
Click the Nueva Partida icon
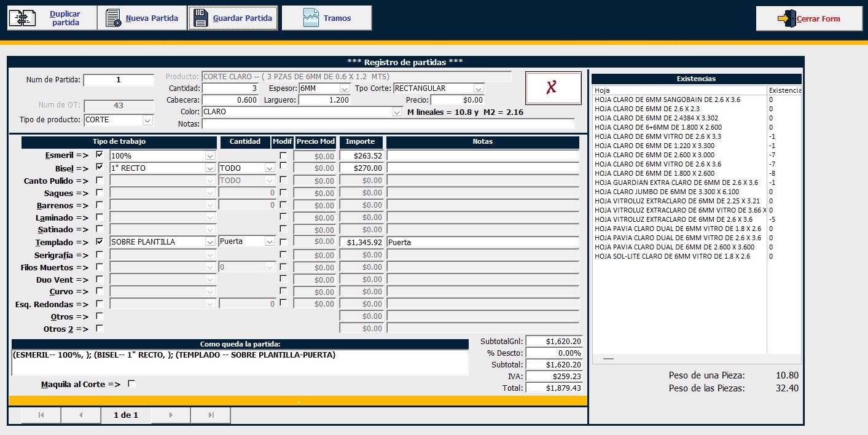click(113, 18)
